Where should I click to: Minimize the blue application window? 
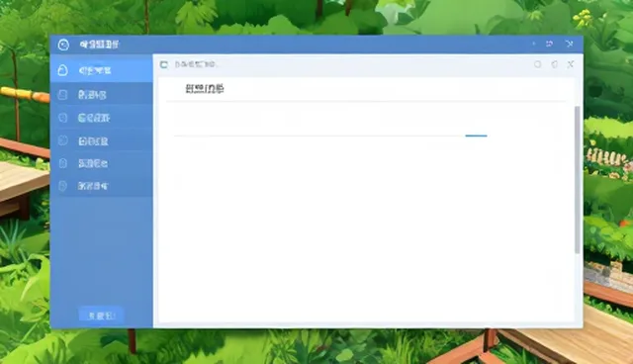coord(534,44)
